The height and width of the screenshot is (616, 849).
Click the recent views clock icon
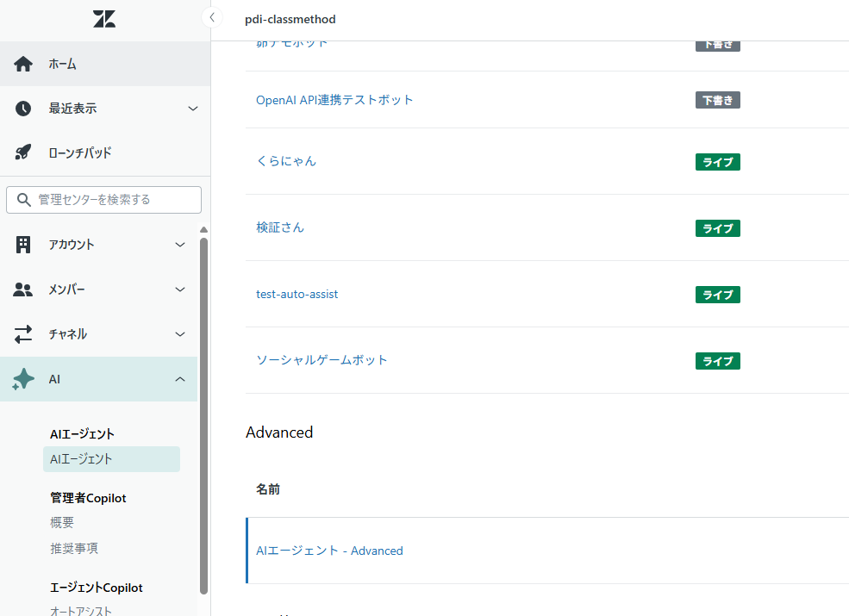(x=23, y=109)
